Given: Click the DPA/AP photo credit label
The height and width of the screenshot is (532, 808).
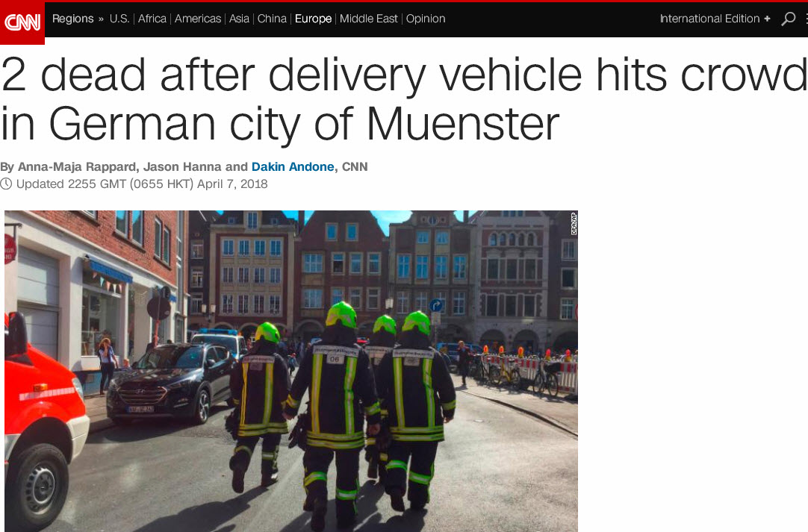Looking at the screenshot, I should pos(574,224).
